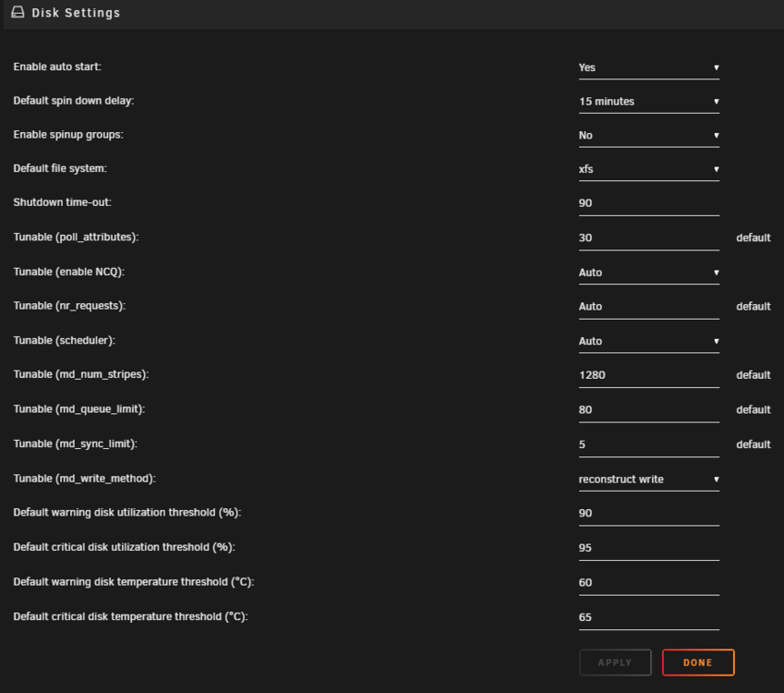Open the md_write_method dropdown
The width and height of the screenshot is (784, 693).
click(649, 480)
